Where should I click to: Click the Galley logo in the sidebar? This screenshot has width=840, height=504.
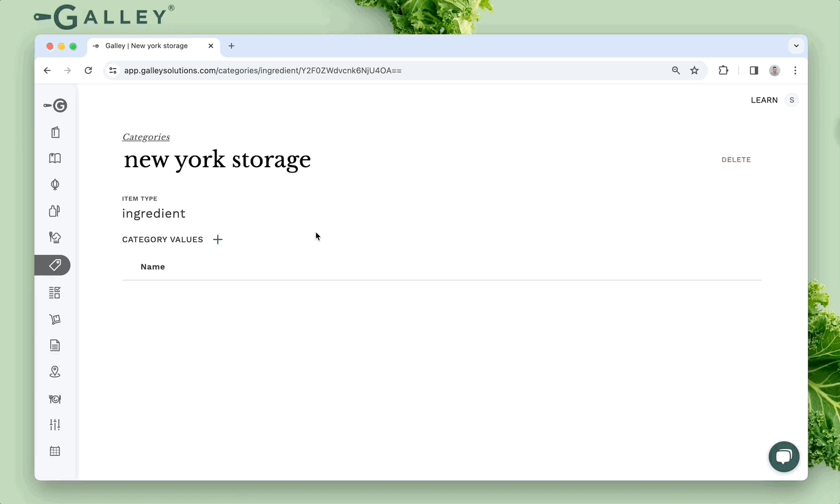(56, 105)
